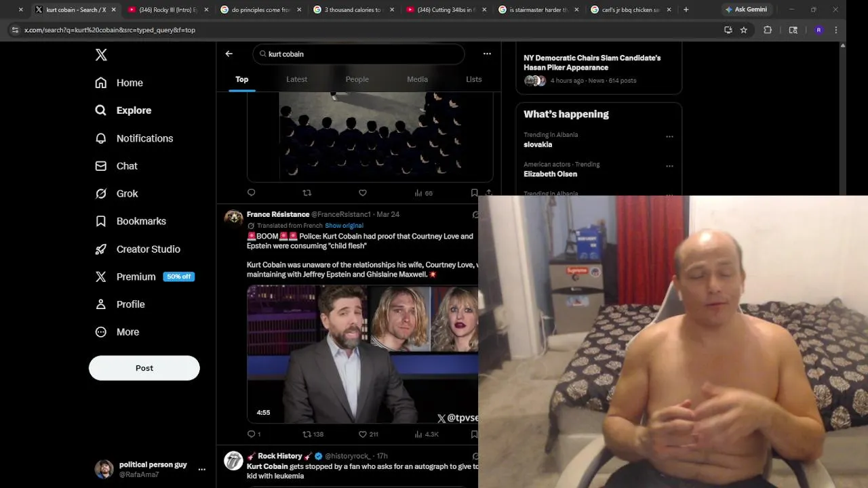
Task: Click the Post button
Action: (x=144, y=368)
